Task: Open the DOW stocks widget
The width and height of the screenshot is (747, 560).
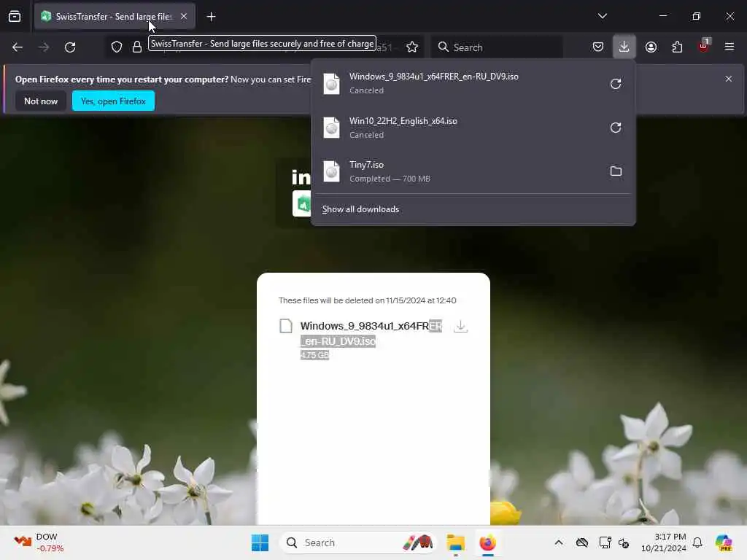Action: [x=39, y=542]
